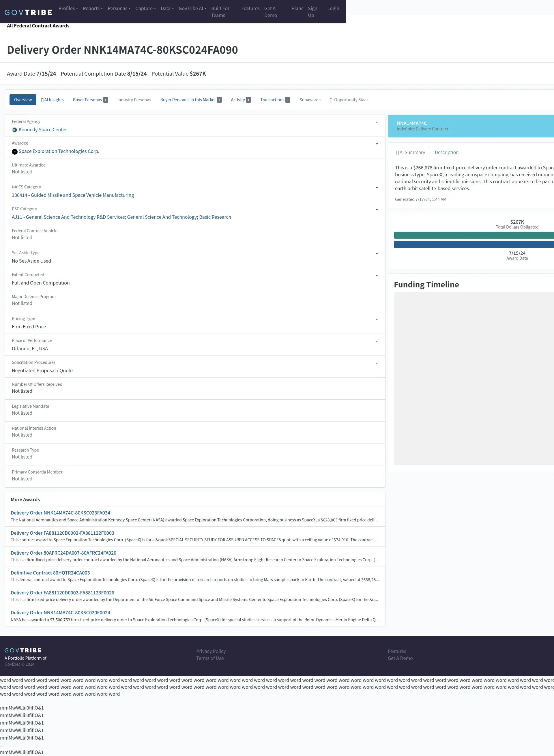Open NAICS 336414 Guided Missile category link
The image size is (554, 756).
tap(73, 195)
